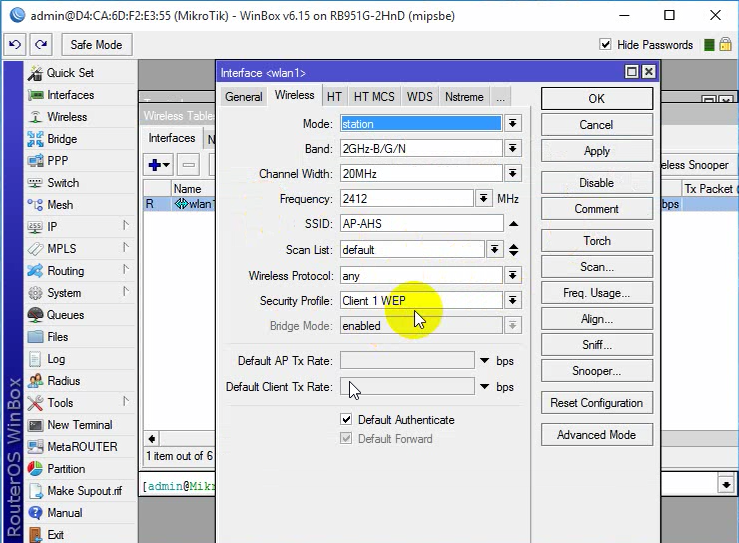
Task: Open the Files sidebar item
Action: 57,337
